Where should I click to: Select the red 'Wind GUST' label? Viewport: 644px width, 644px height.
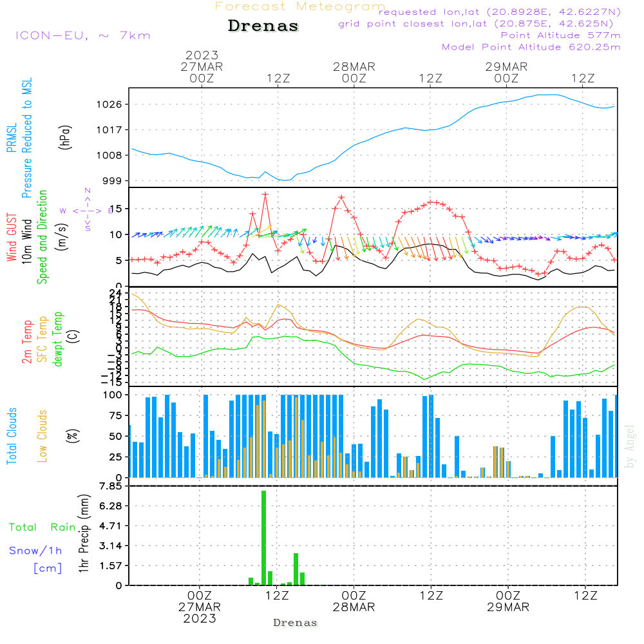pos(12,237)
